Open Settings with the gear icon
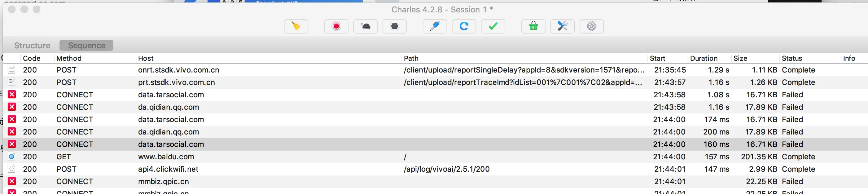Screen dimensions: 868x194 click(x=591, y=26)
